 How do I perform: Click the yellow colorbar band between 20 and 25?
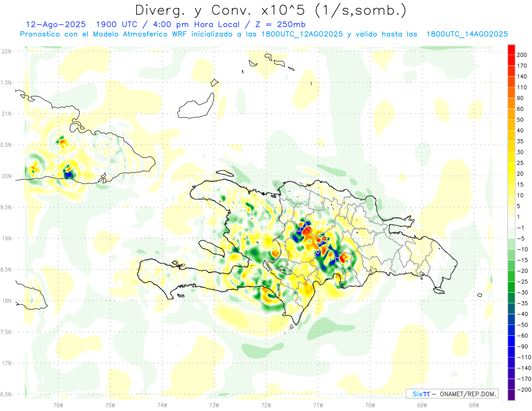point(511,168)
